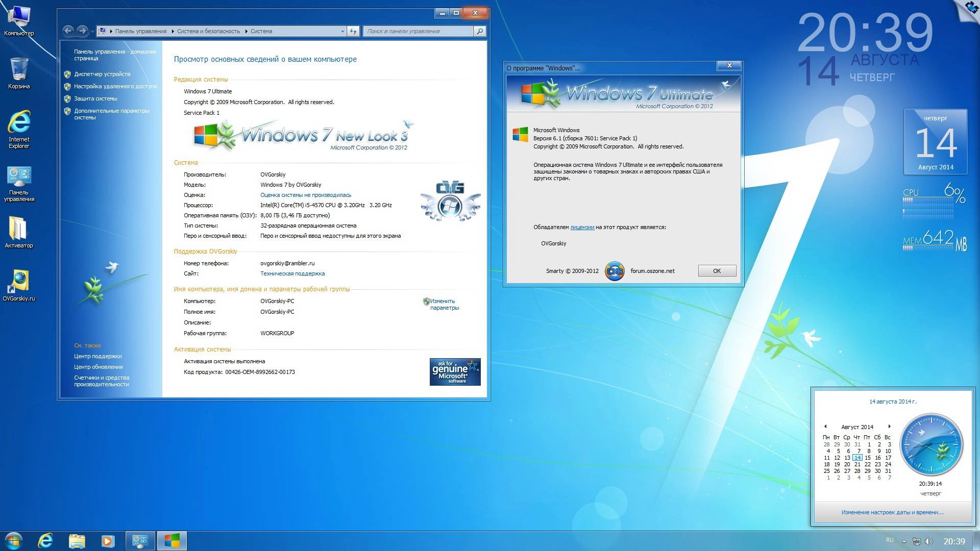Click the genuine Microsoft software badge
Viewport: 980px width, 551px height.
tap(455, 372)
